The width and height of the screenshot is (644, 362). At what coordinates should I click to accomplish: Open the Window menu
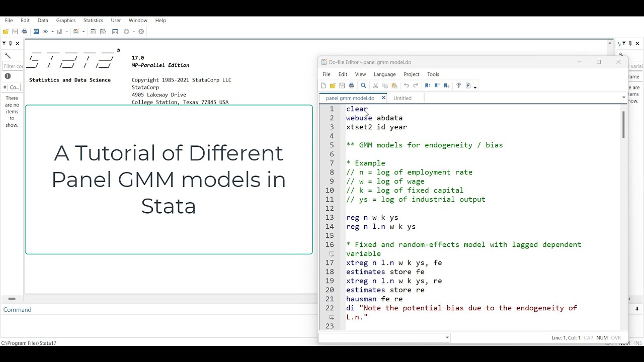[x=138, y=21]
